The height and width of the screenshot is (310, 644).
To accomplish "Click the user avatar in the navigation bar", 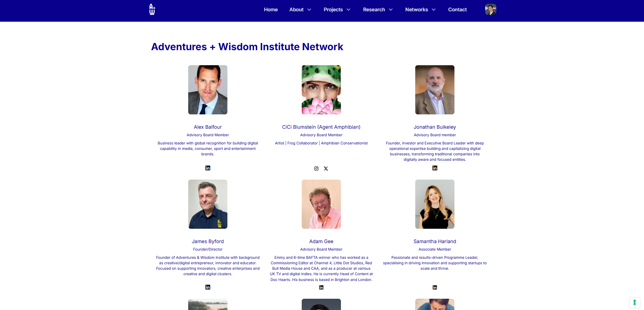I will pos(491,10).
